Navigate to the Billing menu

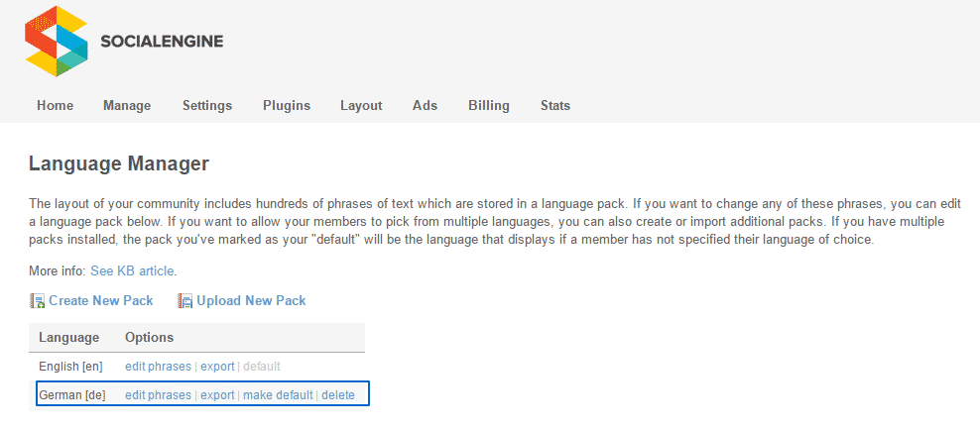click(x=489, y=105)
